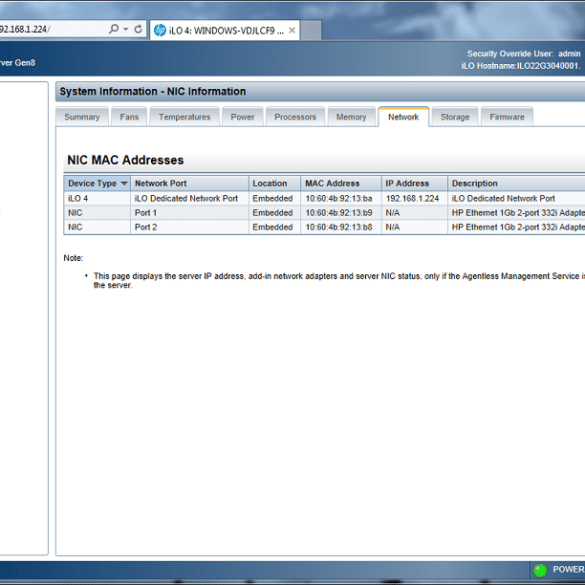Select MAC address 10:60:4b:92:13:b8
This screenshot has height=585, width=585.
click(339, 227)
